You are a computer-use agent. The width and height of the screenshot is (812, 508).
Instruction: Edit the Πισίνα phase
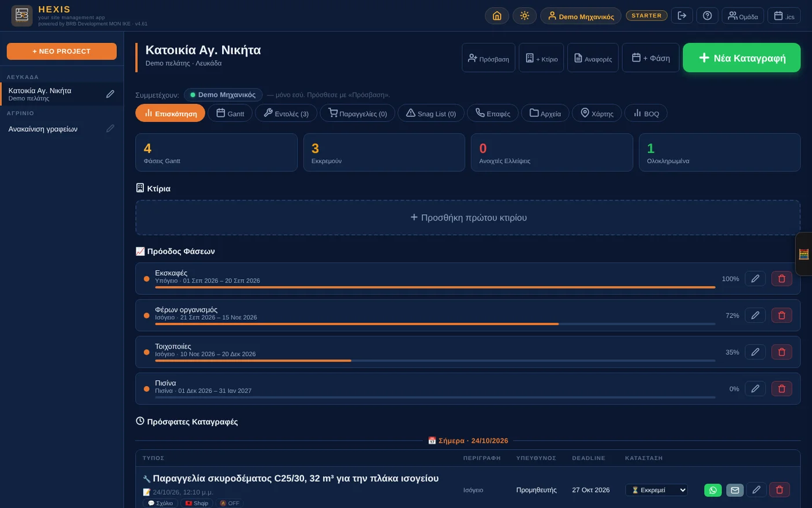755,388
